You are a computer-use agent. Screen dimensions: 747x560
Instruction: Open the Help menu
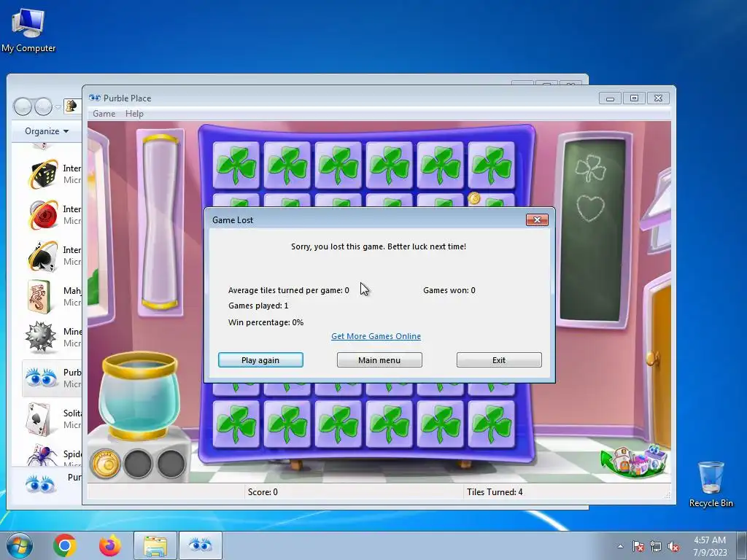point(134,114)
